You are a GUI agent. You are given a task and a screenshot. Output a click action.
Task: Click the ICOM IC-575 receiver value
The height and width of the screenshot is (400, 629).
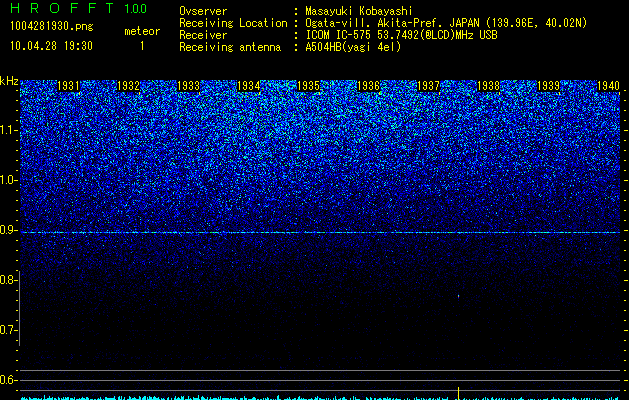(401, 35)
